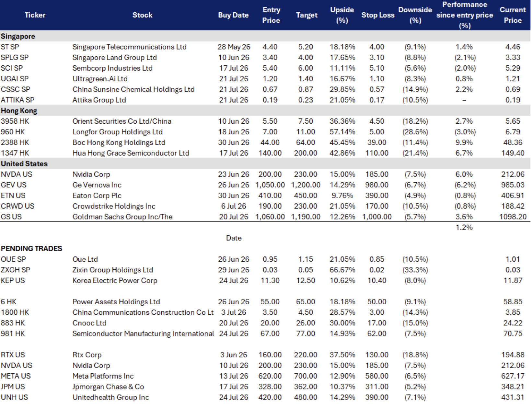
Task: Click entry price 0.67 for China Sunsine
Action: (270, 89)
